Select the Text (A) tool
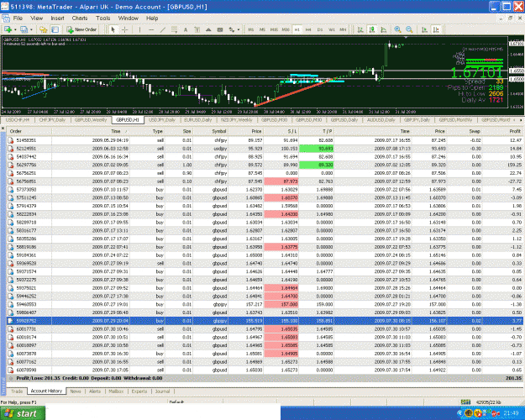The image size is (525, 420). pyautogui.click(x=186, y=29)
